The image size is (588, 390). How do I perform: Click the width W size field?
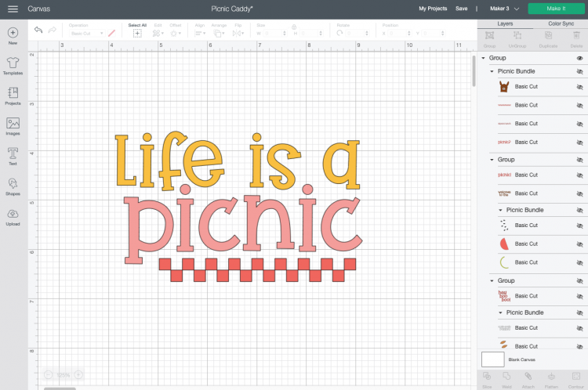[274, 34]
